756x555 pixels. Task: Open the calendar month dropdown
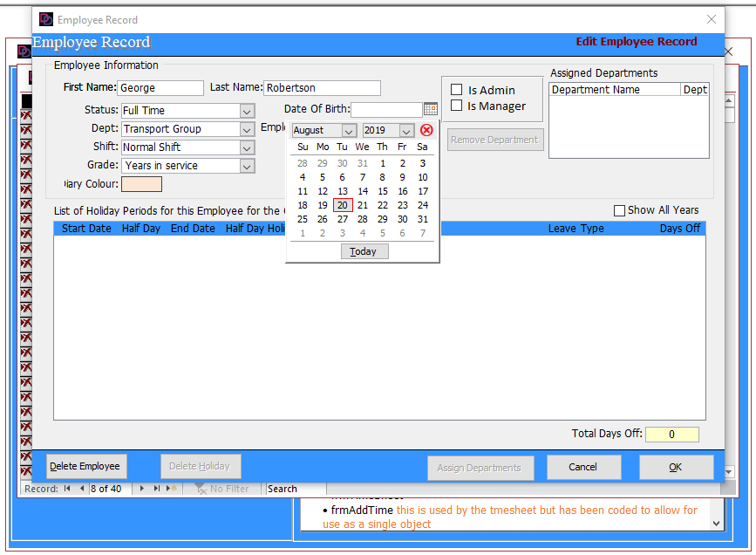click(349, 131)
